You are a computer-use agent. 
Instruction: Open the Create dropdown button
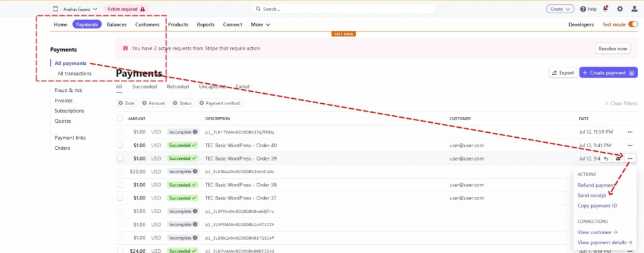(560, 9)
